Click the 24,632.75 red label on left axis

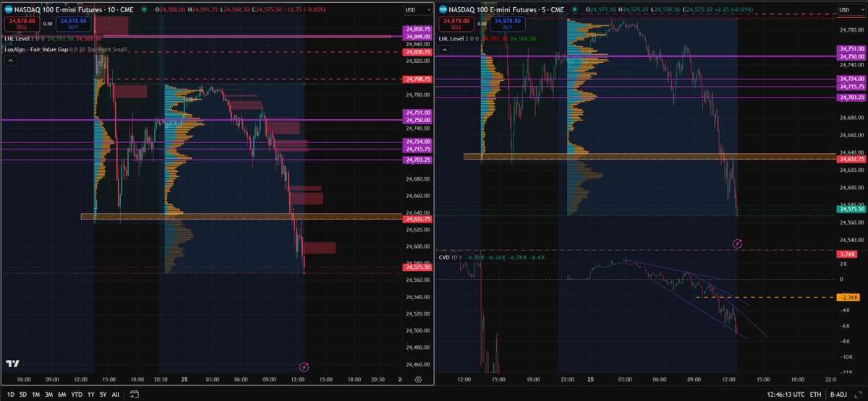[419, 219]
